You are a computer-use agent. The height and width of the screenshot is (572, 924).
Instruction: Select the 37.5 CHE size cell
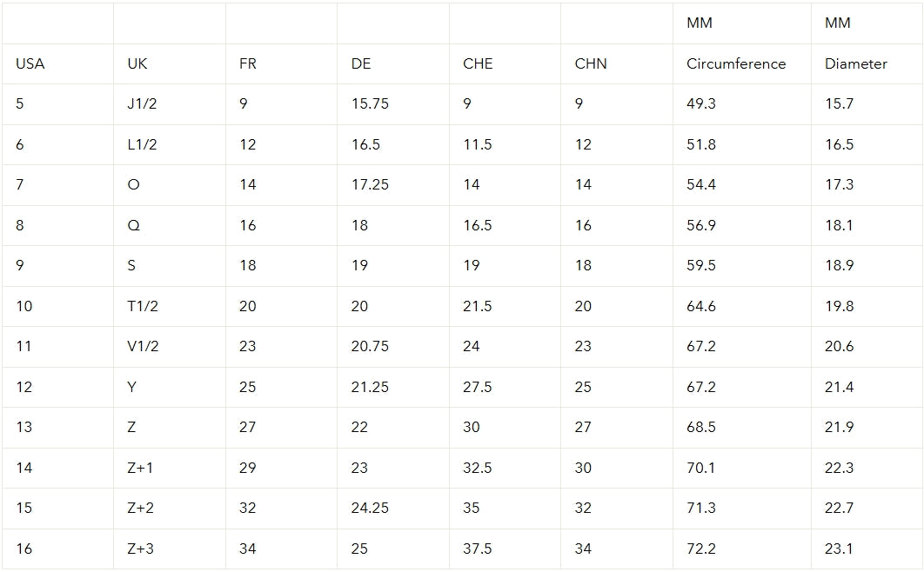(478, 549)
